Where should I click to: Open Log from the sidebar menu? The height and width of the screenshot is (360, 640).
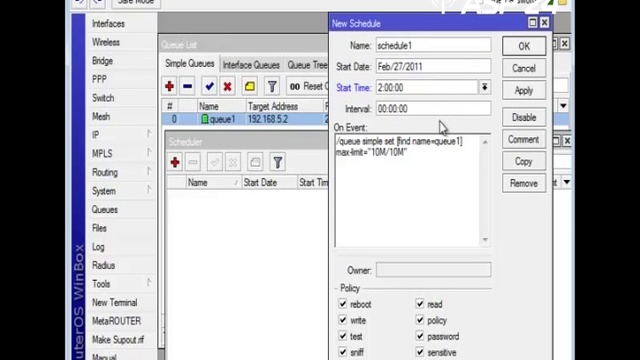98,247
